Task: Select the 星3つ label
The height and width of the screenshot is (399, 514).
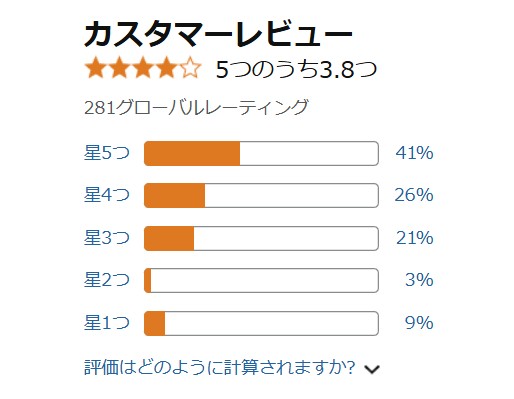Action: click(x=107, y=238)
